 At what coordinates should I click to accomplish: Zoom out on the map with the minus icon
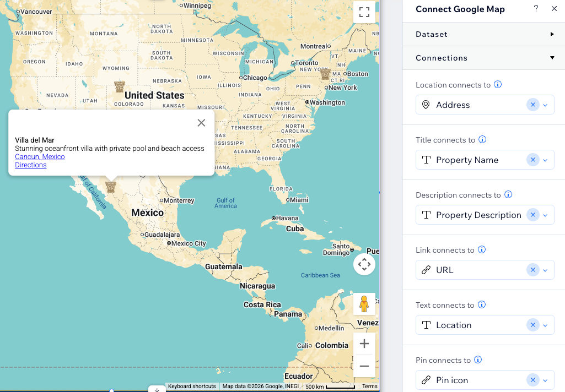(x=364, y=366)
